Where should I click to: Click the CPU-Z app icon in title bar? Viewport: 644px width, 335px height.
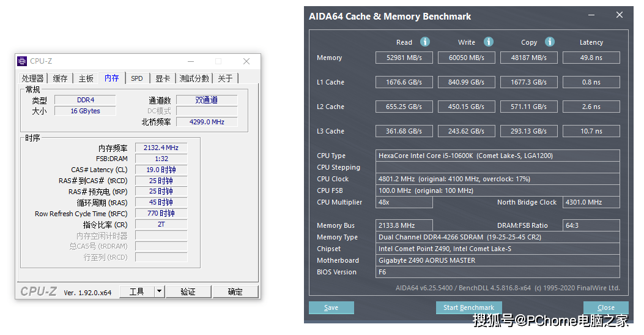tap(22, 61)
